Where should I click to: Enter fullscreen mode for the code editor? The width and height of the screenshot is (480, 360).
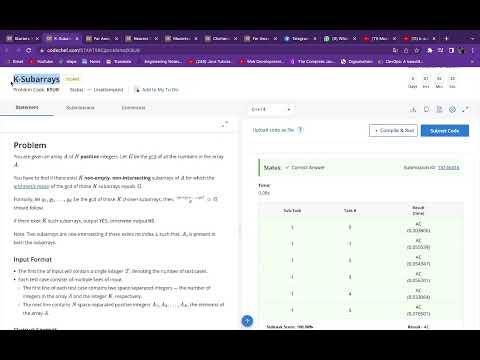pos(465,109)
